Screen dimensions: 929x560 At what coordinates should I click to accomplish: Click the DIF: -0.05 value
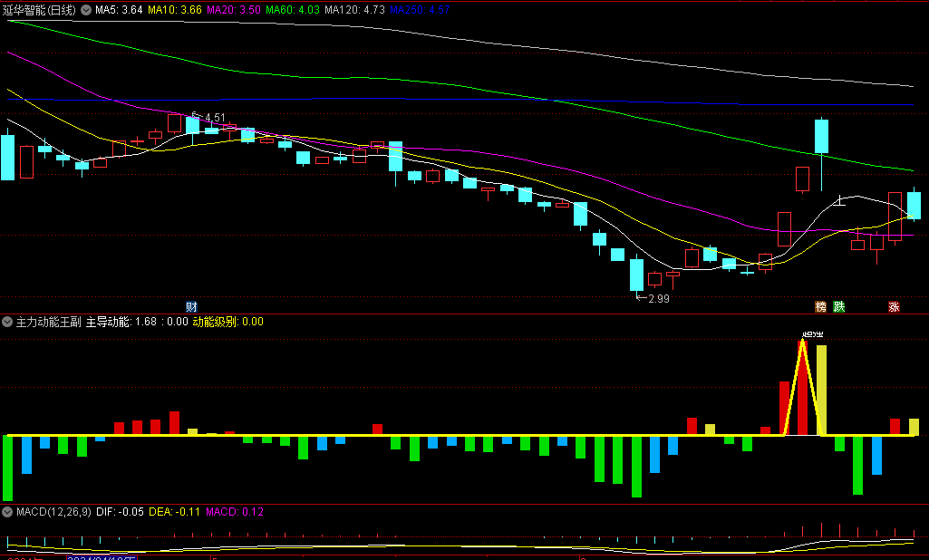point(120,512)
